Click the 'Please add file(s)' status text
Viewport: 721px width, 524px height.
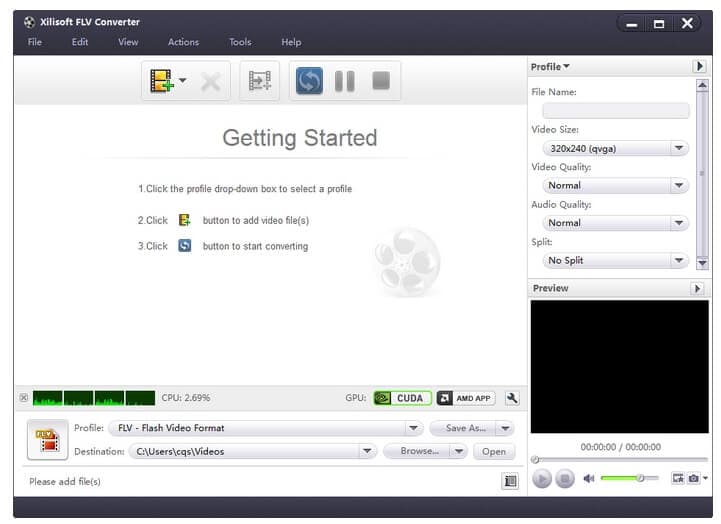pyautogui.click(x=65, y=481)
